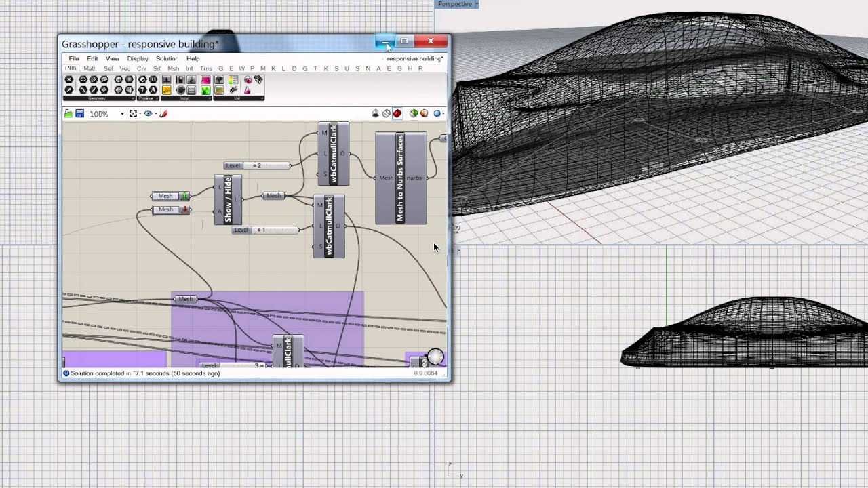
Task: Select the Point parameter icon in Geometry
Action: click(69, 79)
